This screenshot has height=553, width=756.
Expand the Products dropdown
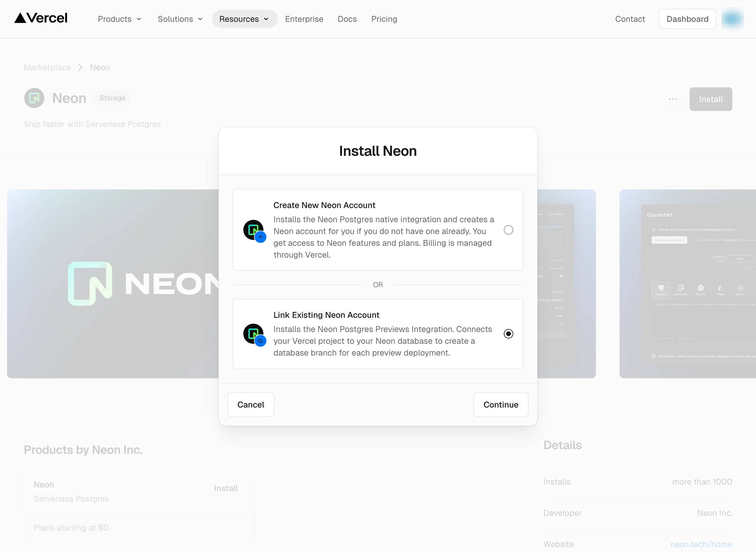pos(119,19)
